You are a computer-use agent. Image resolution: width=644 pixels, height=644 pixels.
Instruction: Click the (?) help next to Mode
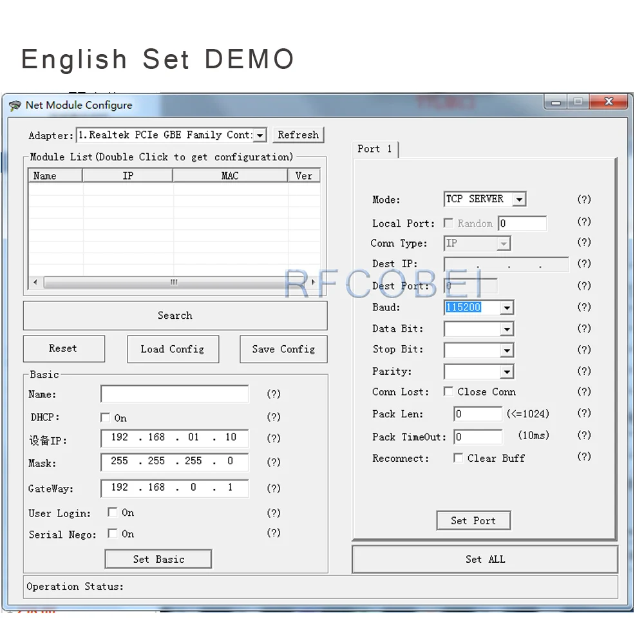click(x=583, y=200)
